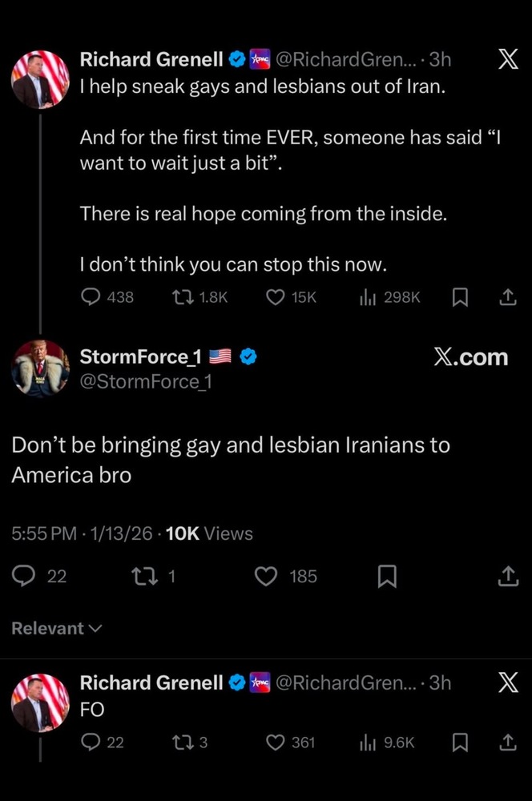Open StormForce_1 profile avatar
532x801 pixels.
point(40,368)
